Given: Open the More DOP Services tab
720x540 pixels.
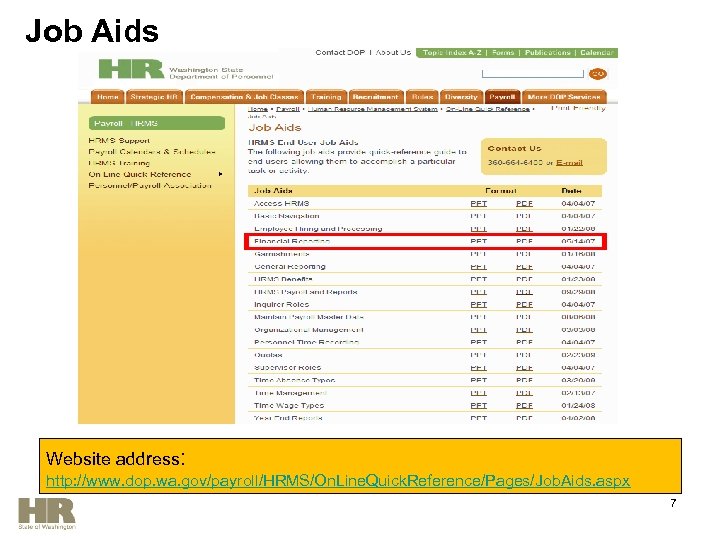Looking at the screenshot, I should (x=564, y=97).
